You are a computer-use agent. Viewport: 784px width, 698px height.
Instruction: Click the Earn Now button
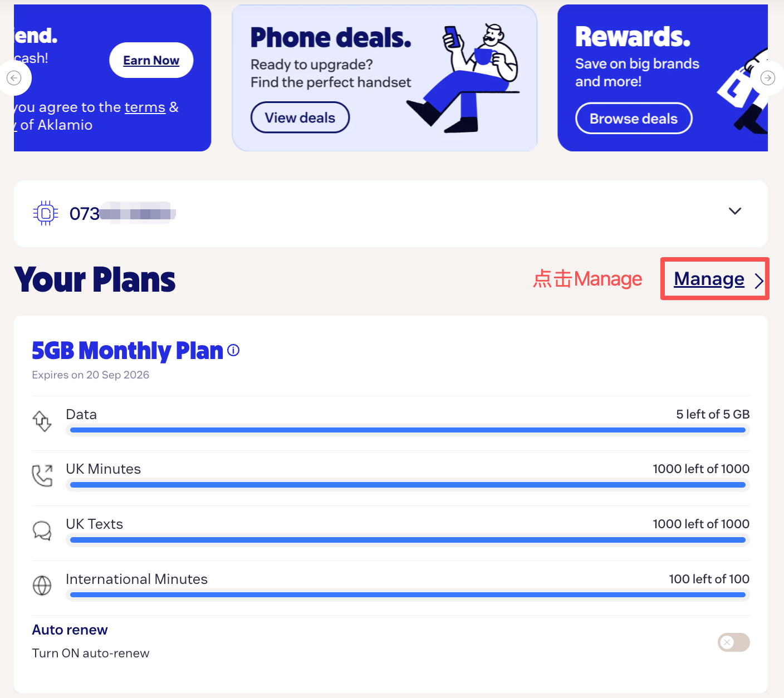[151, 60]
